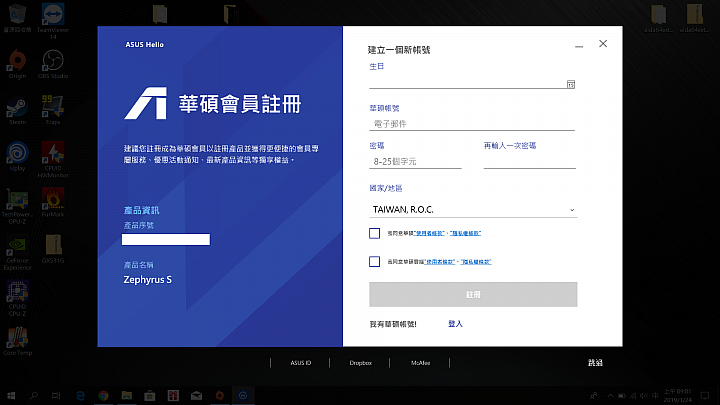Select the Core Temp desktop shortcut
This screenshot has height=405, width=720.
(x=17, y=341)
